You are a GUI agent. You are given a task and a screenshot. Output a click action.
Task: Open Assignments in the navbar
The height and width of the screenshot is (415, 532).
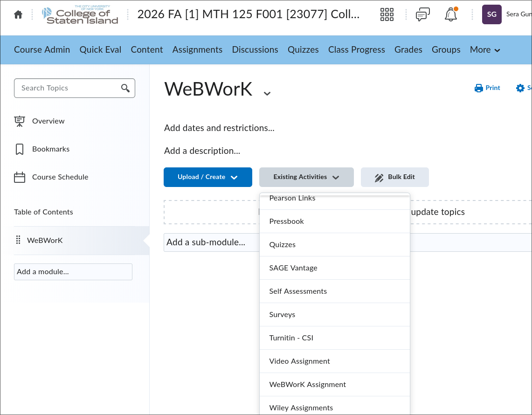[198, 50]
